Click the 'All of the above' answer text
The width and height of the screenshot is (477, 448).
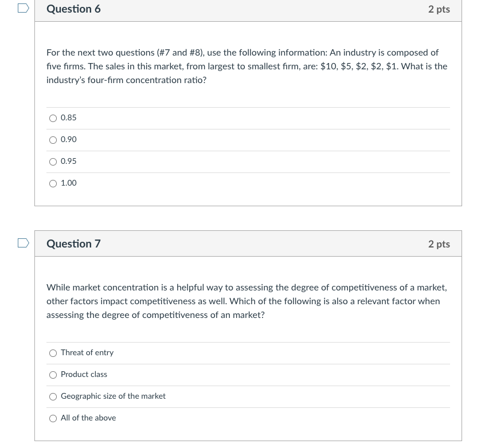click(88, 418)
